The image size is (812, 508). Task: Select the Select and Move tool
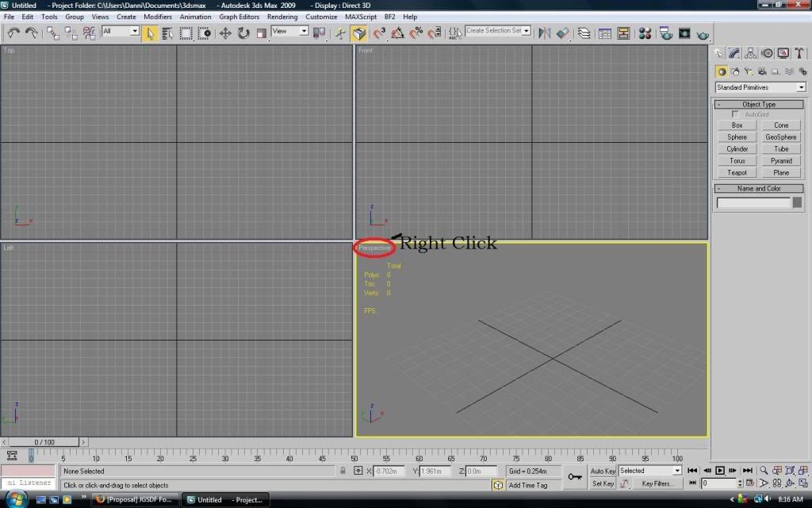(x=225, y=33)
